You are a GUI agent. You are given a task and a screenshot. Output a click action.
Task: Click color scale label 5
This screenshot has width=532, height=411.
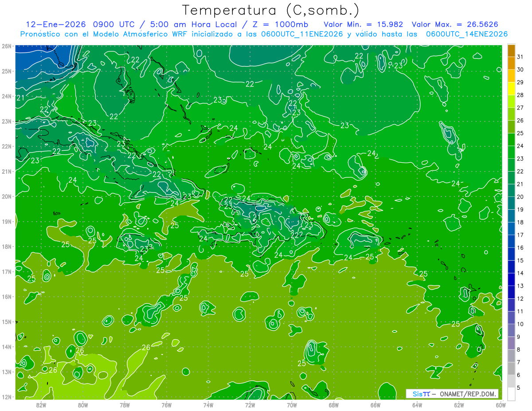(x=519, y=388)
